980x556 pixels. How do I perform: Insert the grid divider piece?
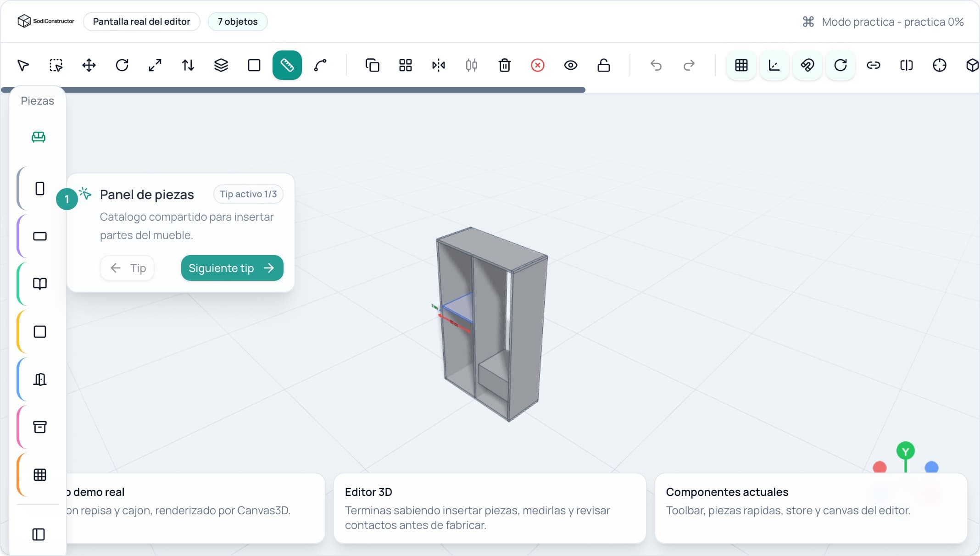[x=40, y=475]
